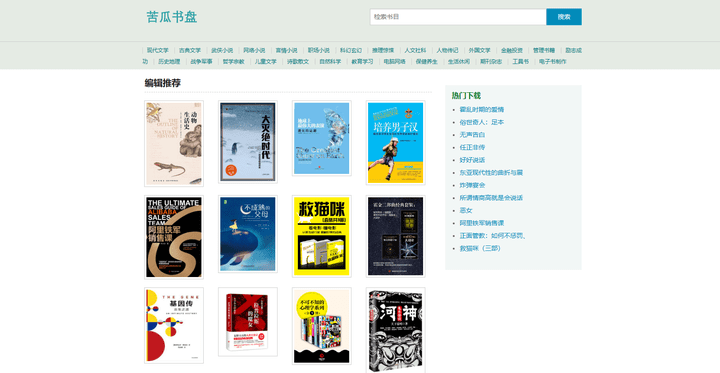This screenshot has width=720, height=373.
Task: Open the 动物生活史 book cover
Action: click(x=174, y=143)
